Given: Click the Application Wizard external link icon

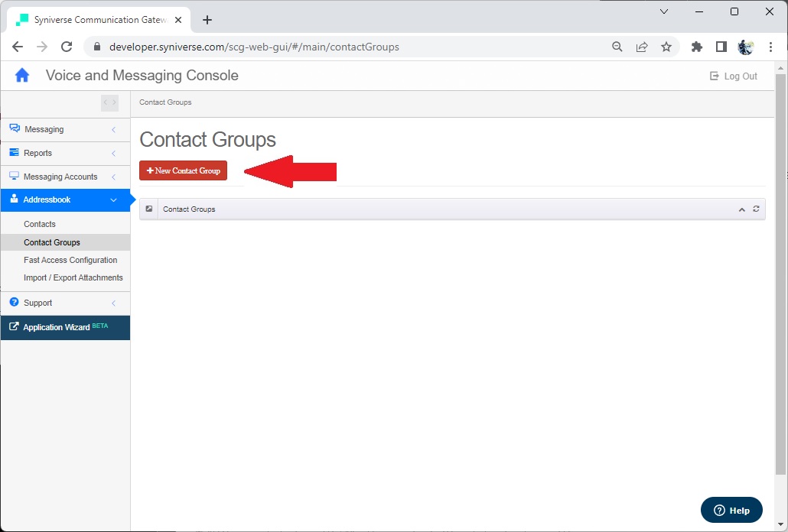Looking at the screenshot, I should tap(14, 326).
